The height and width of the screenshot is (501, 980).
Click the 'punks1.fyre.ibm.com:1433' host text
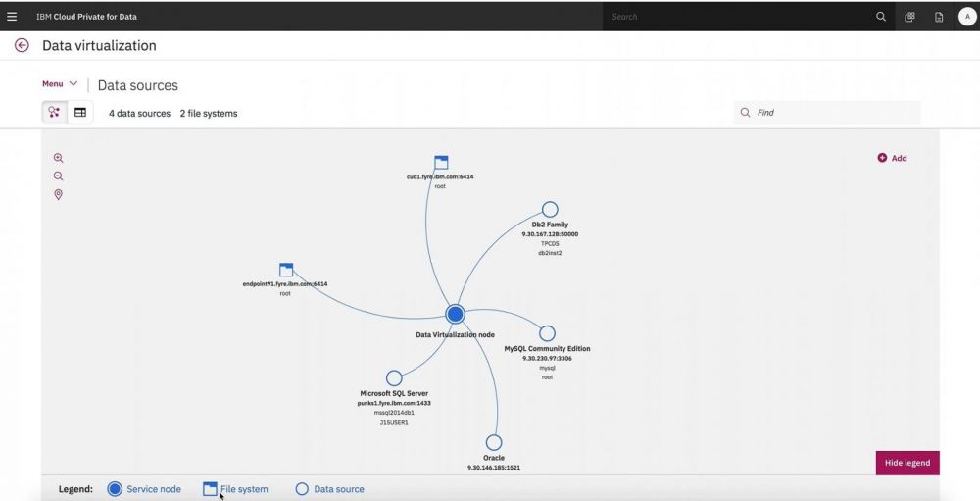pyautogui.click(x=394, y=403)
